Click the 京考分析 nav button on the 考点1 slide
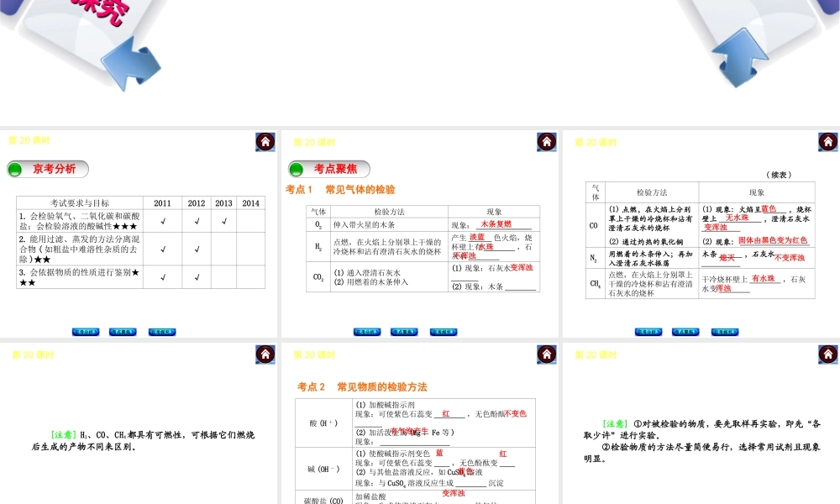The height and width of the screenshot is (504, 840). pos(367,332)
